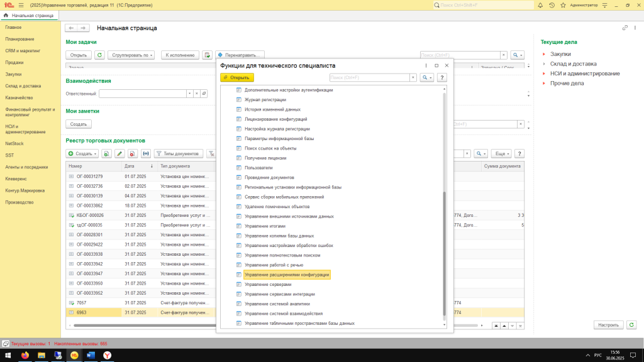
Task: Open search options dropdown in Функции dialog
Action: (427, 77)
